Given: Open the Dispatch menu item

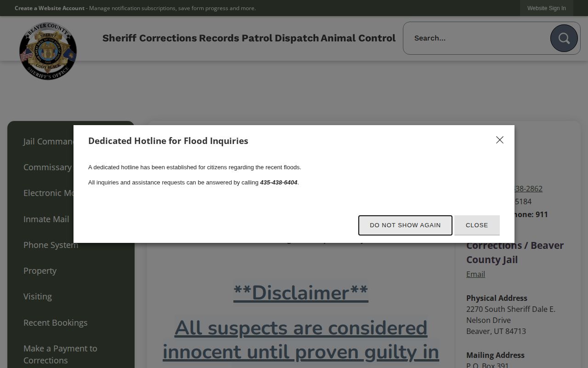Looking at the screenshot, I should click(x=297, y=38).
